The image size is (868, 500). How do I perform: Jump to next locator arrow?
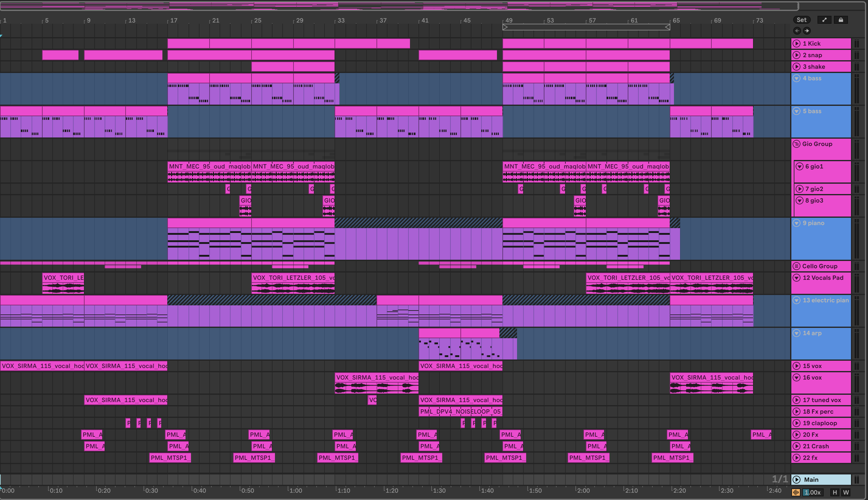tap(807, 30)
